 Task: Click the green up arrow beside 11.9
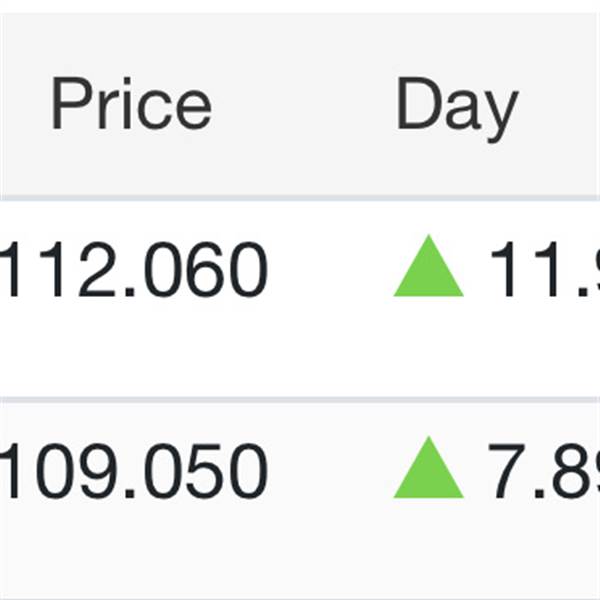coord(429,269)
